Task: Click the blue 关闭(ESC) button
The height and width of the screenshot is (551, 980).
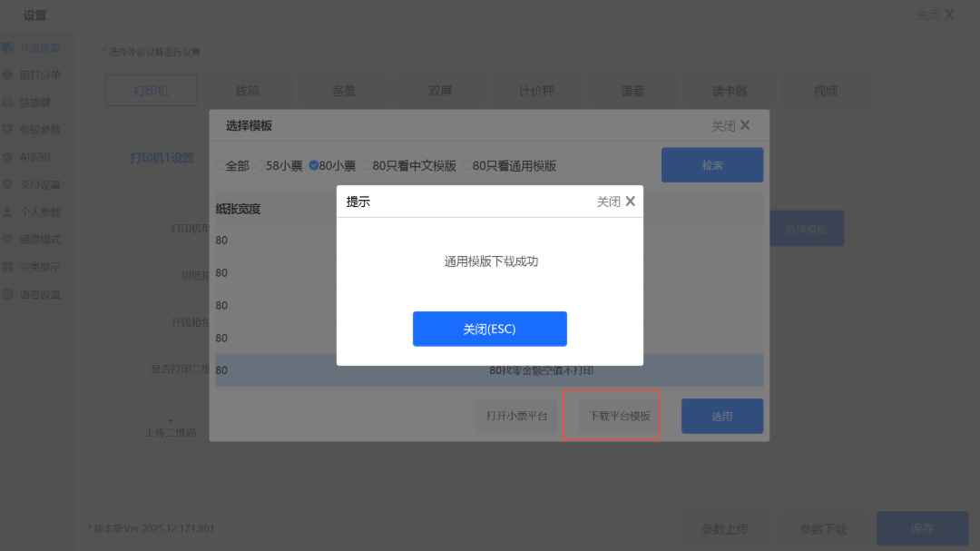Action: (489, 329)
